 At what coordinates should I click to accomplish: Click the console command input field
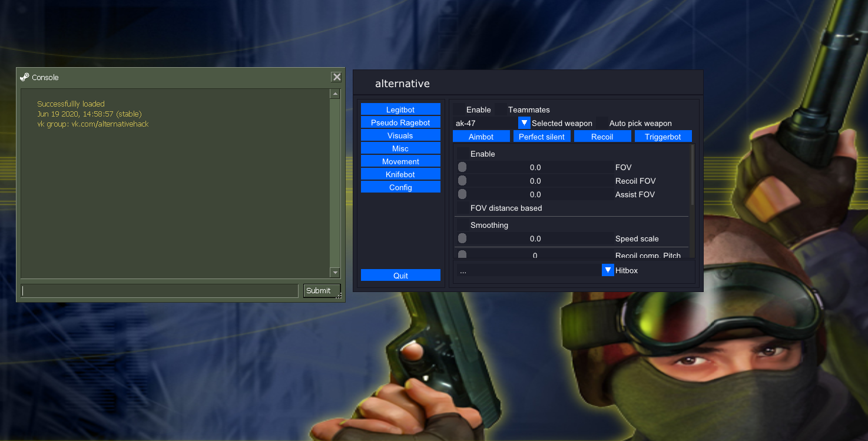click(x=159, y=290)
